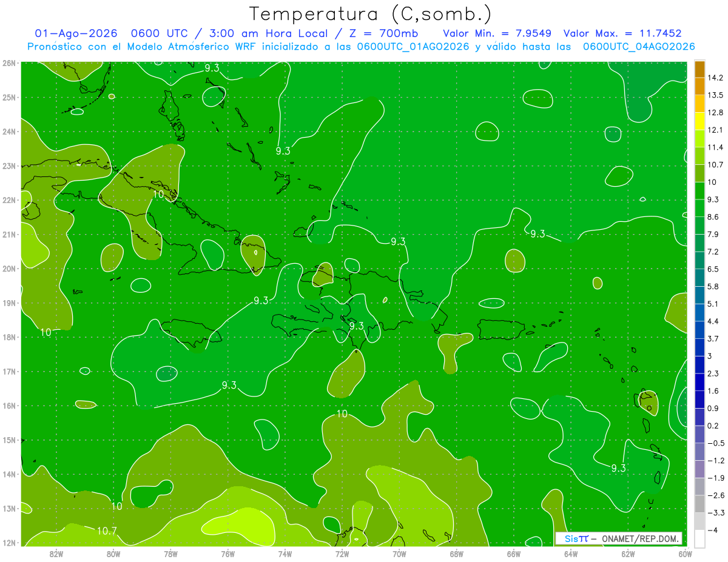Click the '78W' longitude label
The height and width of the screenshot is (562, 728).
(170, 554)
